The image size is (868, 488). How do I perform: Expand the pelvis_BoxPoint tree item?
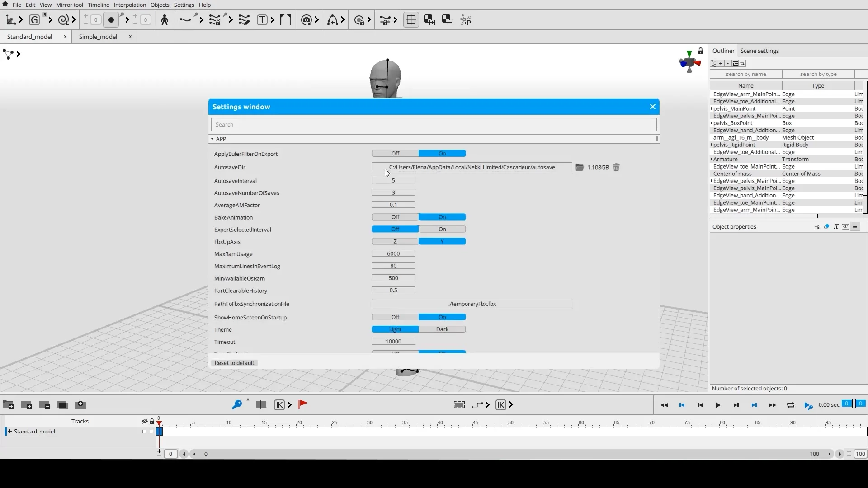pos(712,123)
